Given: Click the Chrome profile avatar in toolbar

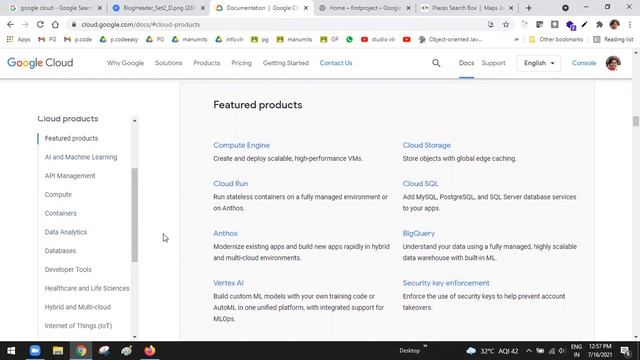Looking at the screenshot, I should click(x=614, y=24).
